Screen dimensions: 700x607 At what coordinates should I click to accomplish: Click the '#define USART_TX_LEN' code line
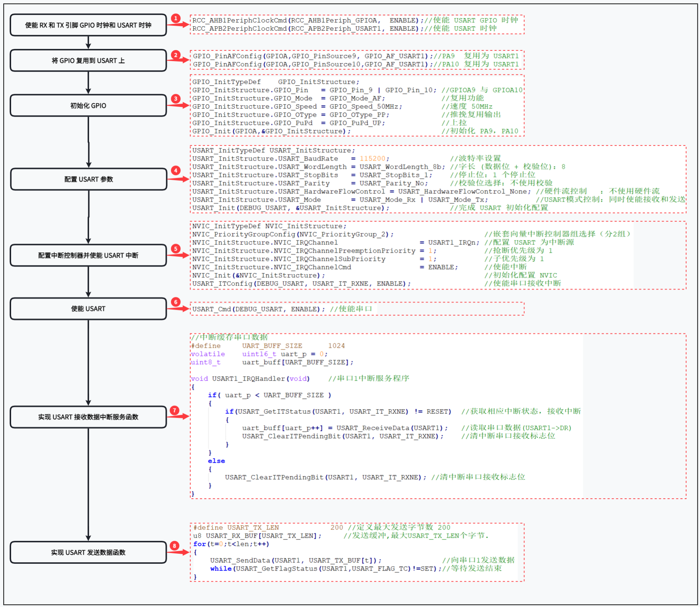[x=236, y=528]
